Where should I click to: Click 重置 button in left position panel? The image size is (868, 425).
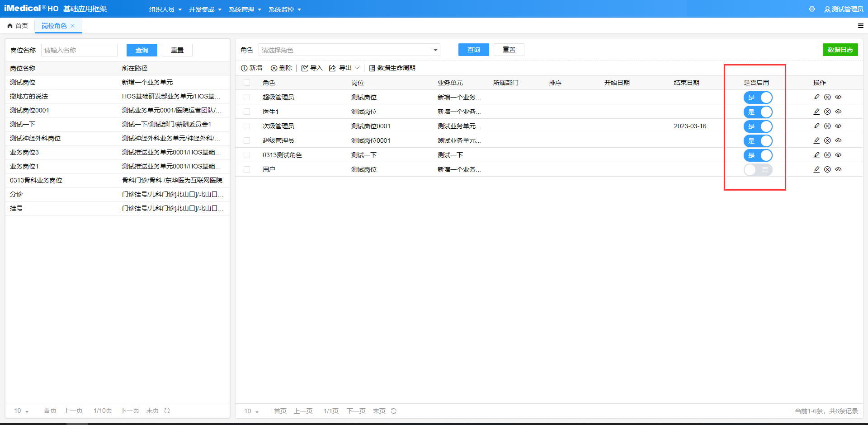177,50
